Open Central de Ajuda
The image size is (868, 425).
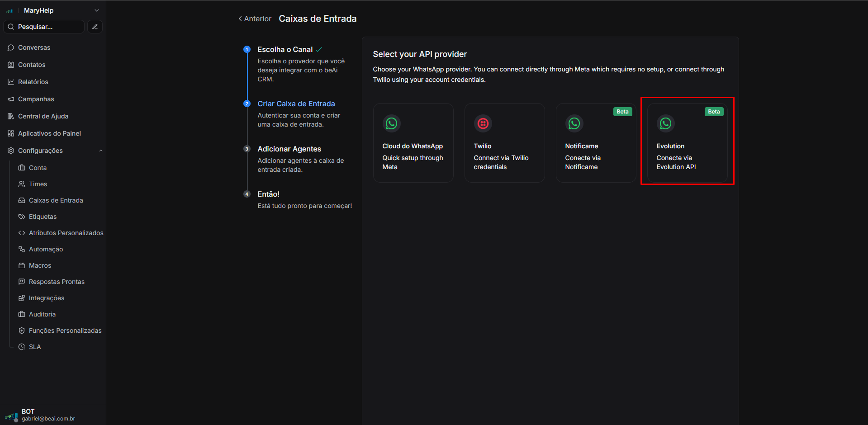[x=43, y=116]
